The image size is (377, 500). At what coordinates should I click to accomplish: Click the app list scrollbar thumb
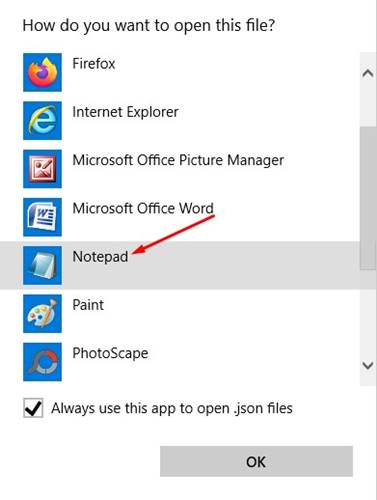coord(368,198)
